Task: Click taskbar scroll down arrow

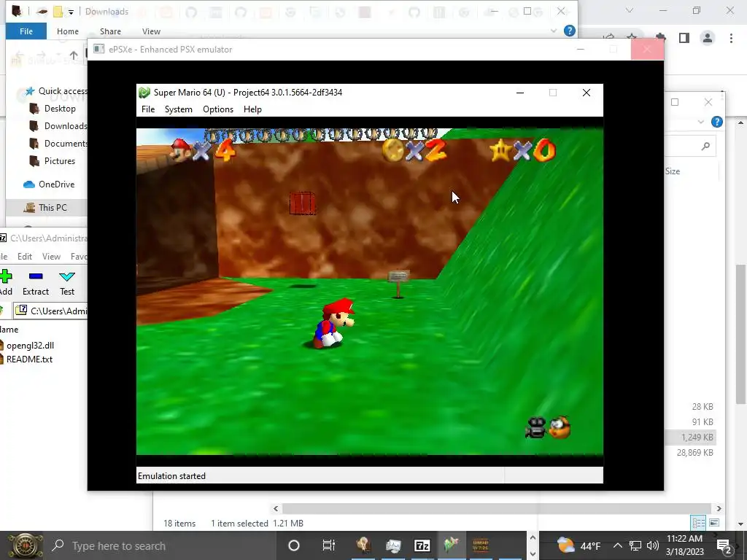Action: (x=533, y=554)
